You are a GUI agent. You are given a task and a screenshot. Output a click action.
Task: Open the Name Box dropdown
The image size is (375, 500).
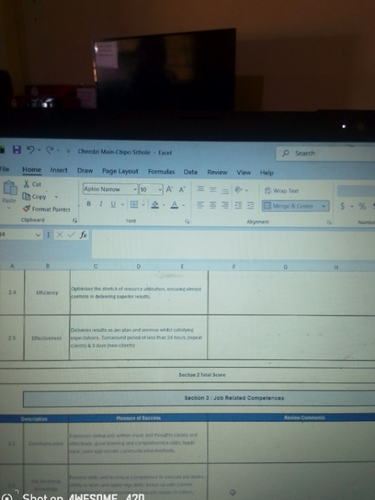(x=38, y=235)
